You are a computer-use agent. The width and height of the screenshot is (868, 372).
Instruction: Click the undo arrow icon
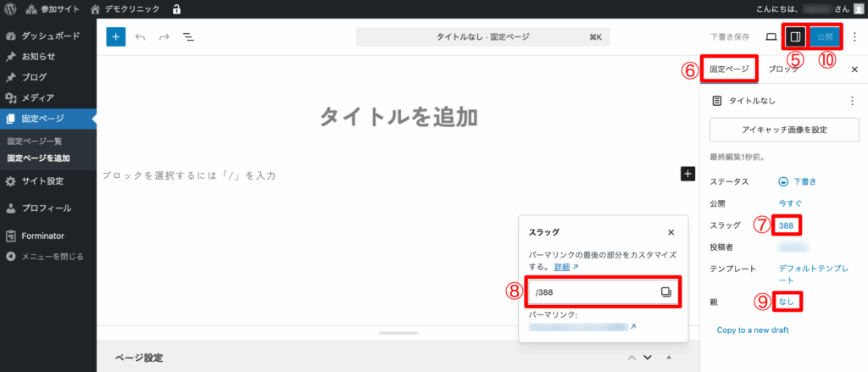140,37
